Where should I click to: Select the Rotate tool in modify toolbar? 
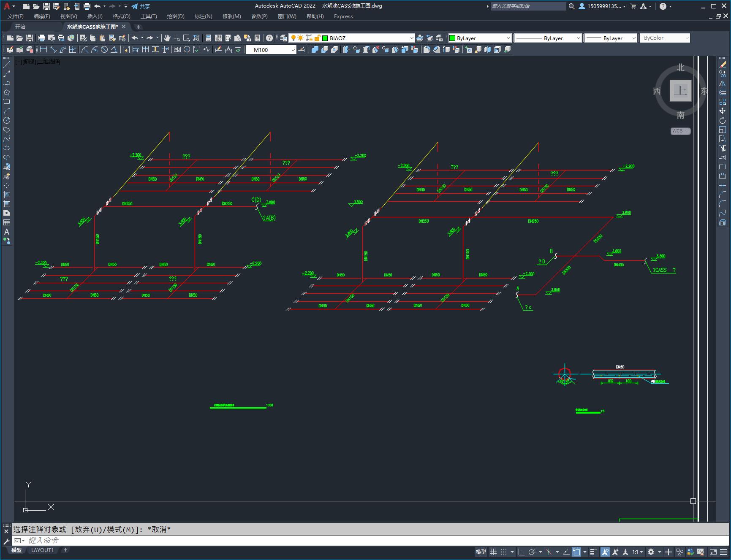tap(723, 120)
